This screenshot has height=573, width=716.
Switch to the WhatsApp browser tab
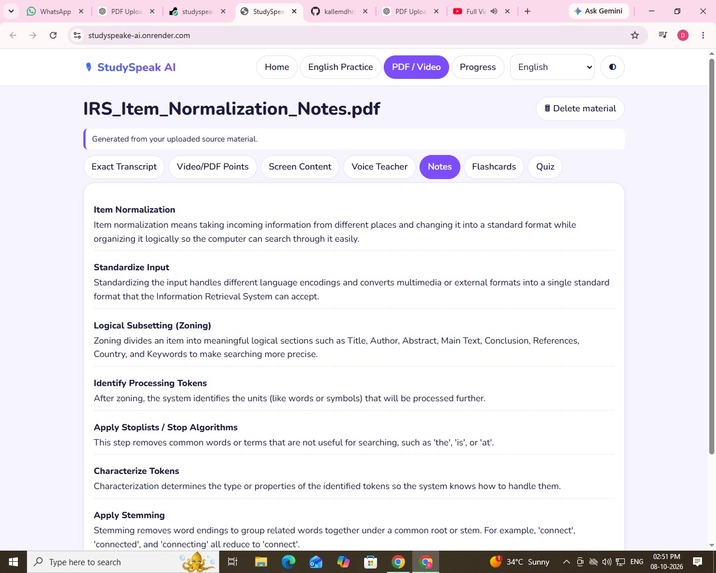(x=55, y=11)
